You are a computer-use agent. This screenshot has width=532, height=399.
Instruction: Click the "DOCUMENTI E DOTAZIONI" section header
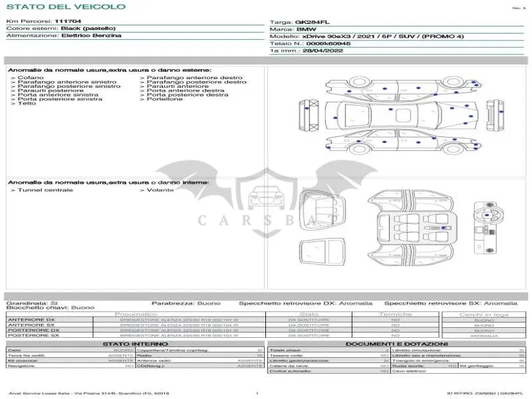[396, 344]
